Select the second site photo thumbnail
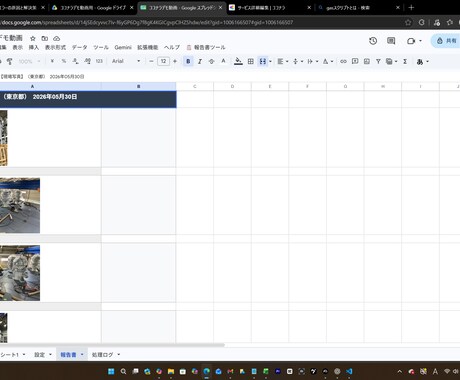The width and height of the screenshot is (460, 380). tap(20, 205)
